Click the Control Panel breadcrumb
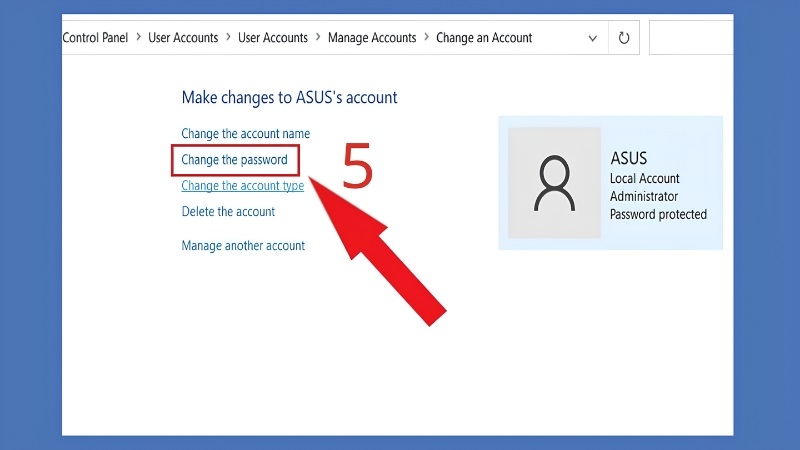The width and height of the screenshot is (800, 450). (x=95, y=38)
